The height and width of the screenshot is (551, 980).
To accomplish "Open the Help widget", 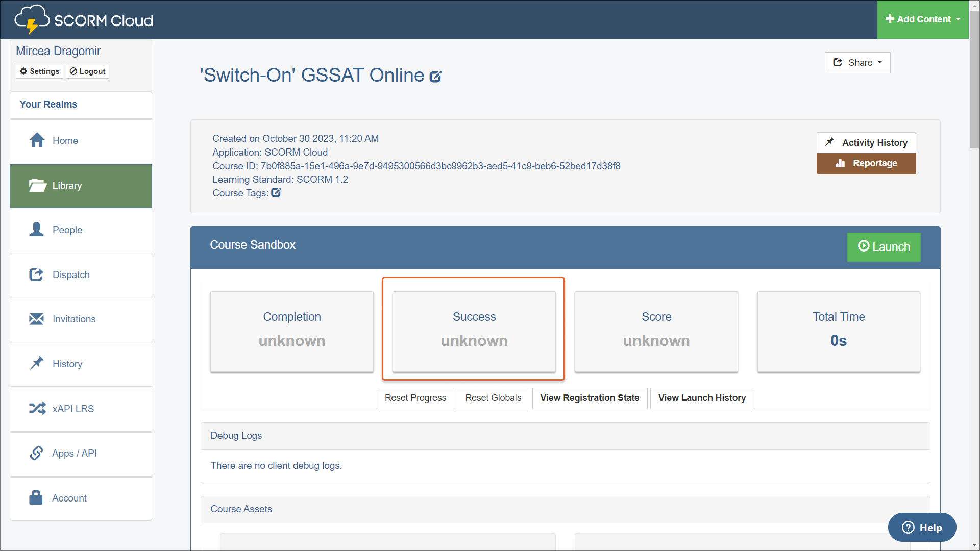I will pos(922,528).
